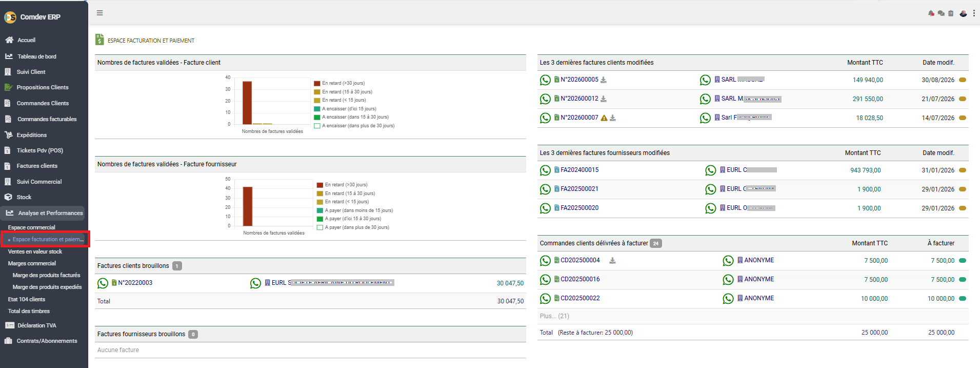Open ANONYME customer on CD202500004 row

(x=759, y=260)
